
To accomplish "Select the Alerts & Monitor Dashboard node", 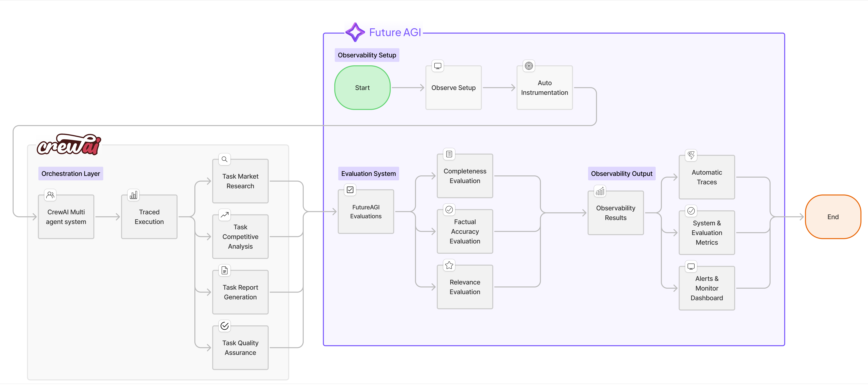I will [x=707, y=288].
